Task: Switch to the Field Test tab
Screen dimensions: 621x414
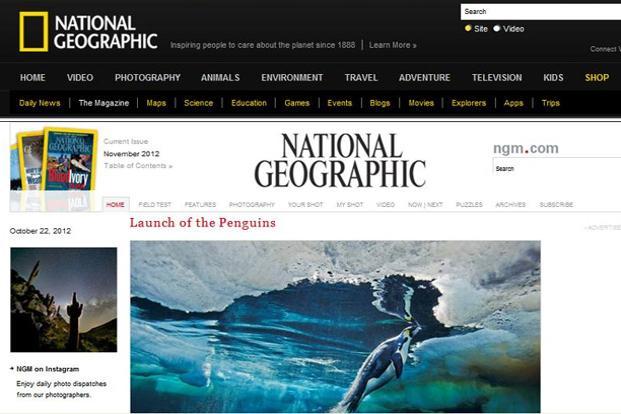Action: coord(155,204)
